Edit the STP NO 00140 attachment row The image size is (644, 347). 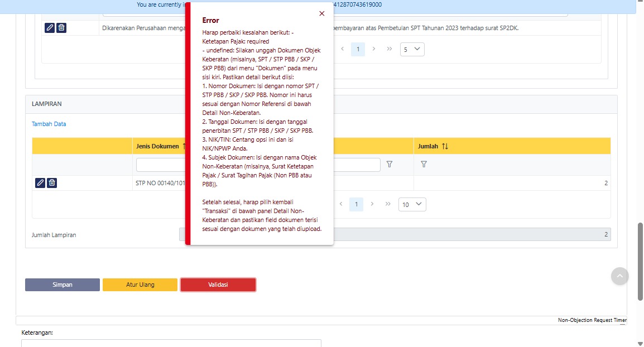(x=40, y=183)
